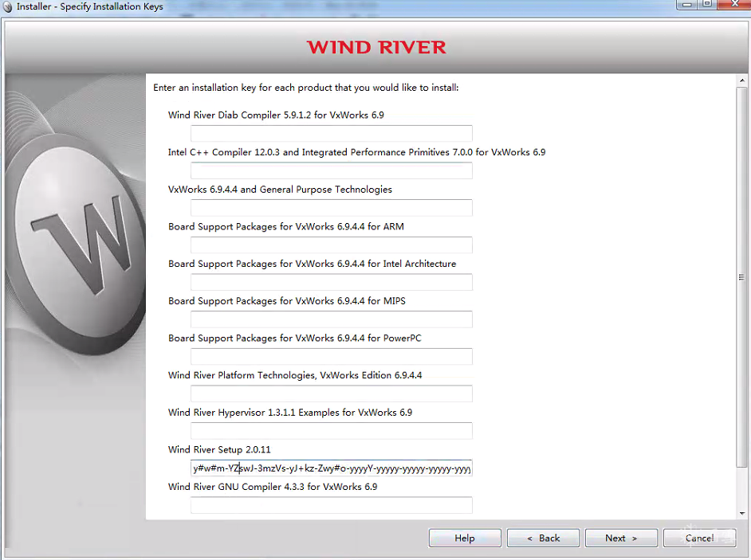Click the 'Enter an installation key' instruction text
The image size is (751, 560).
306,88
